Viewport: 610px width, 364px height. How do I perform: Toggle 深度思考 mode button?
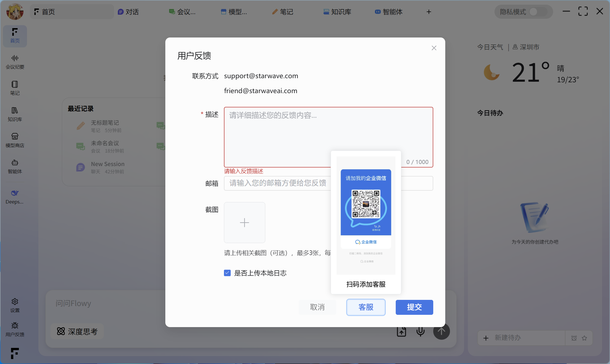[77, 331]
